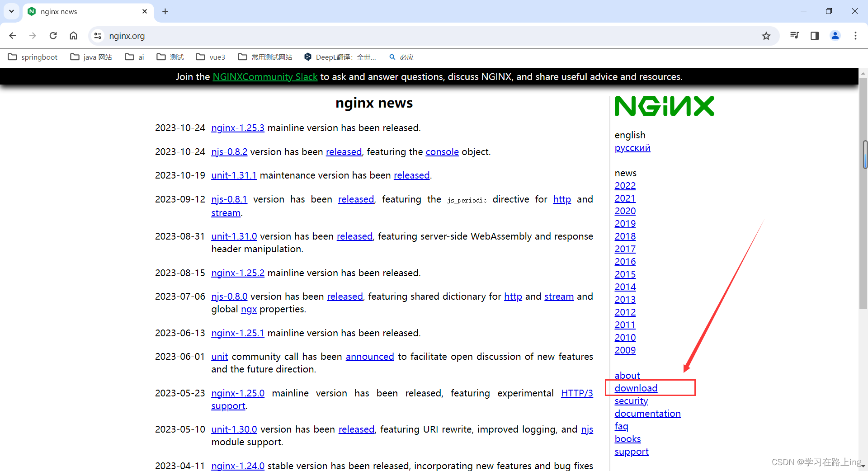
Task: Click the green NGINX logo
Action: (664, 106)
